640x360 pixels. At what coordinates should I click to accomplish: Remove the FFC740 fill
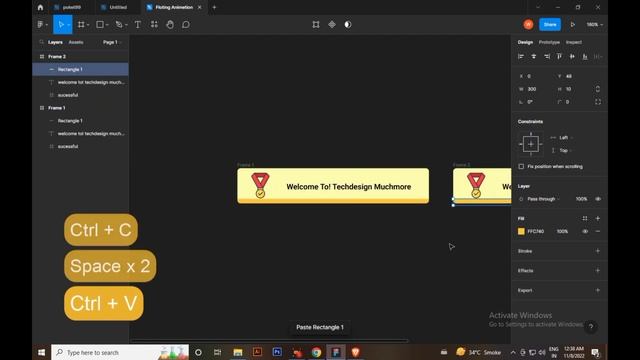598,231
